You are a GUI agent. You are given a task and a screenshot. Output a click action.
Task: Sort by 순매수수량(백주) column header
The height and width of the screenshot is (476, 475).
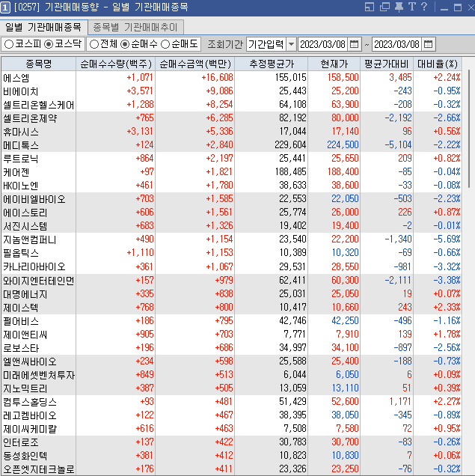115,64
